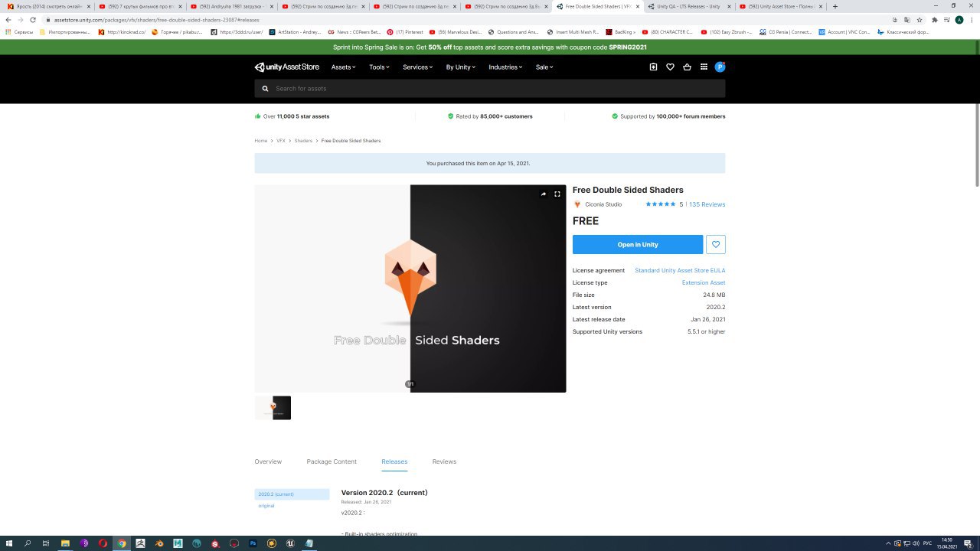Expand the Industries dropdown menu

(505, 67)
